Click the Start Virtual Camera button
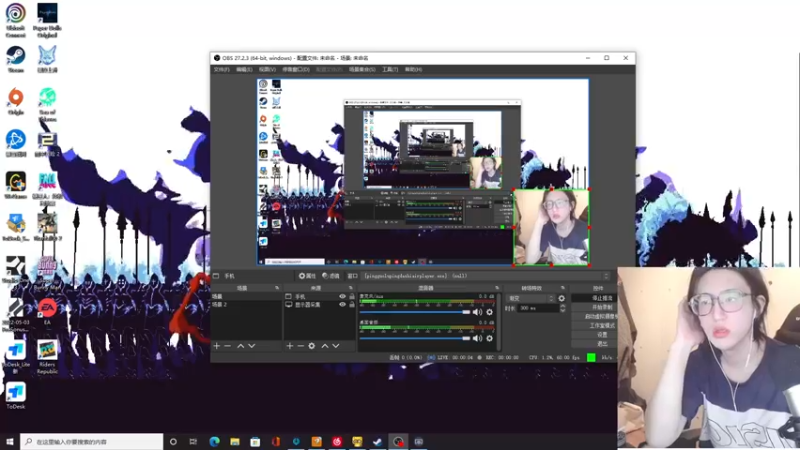The height and width of the screenshot is (450, 800). coord(594,316)
